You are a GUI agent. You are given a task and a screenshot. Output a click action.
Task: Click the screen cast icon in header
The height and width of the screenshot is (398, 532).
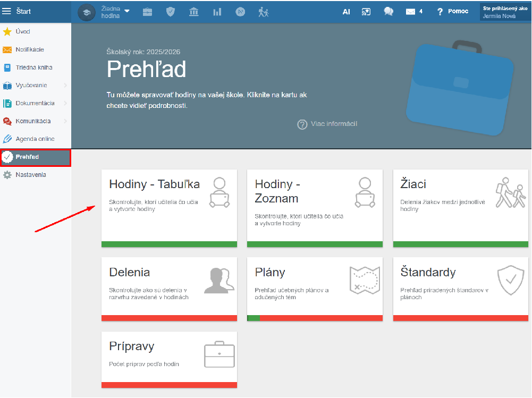pos(366,12)
